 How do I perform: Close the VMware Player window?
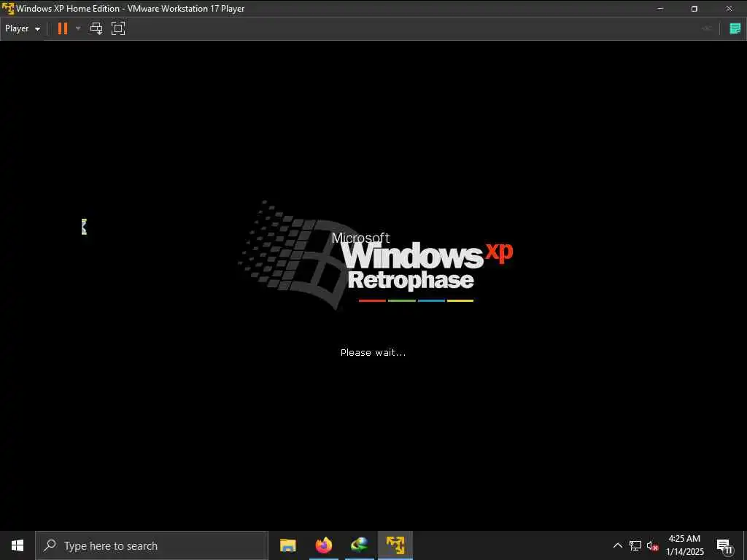[x=729, y=9]
